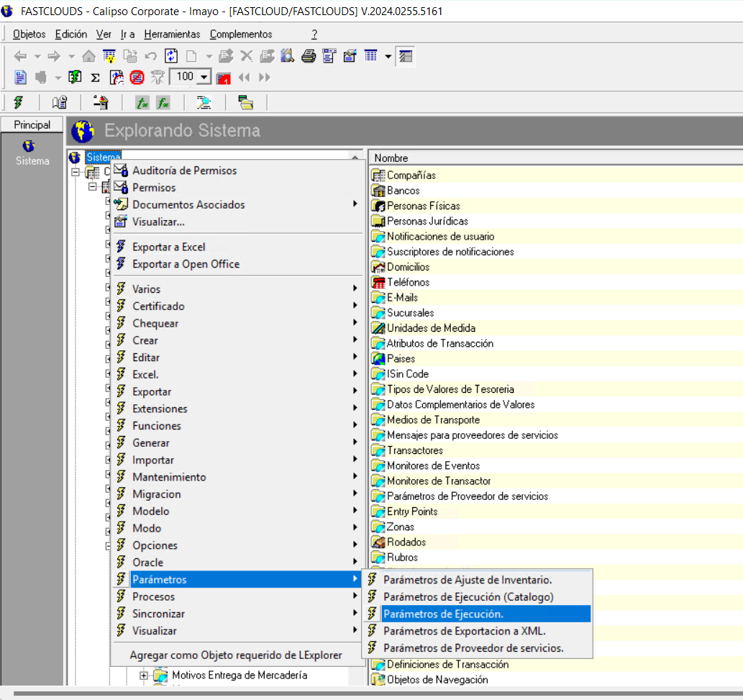
Task: Click the red crossed-out filter icon
Action: (x=137, y=77)
